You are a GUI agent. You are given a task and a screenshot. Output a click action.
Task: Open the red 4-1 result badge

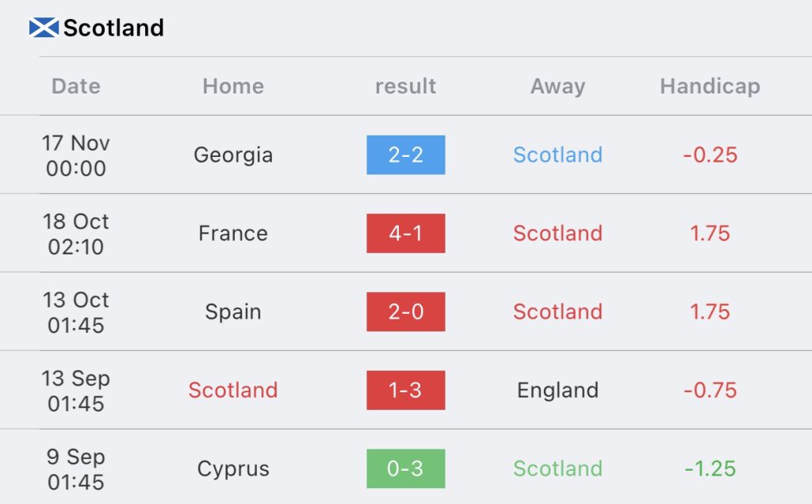405,233
